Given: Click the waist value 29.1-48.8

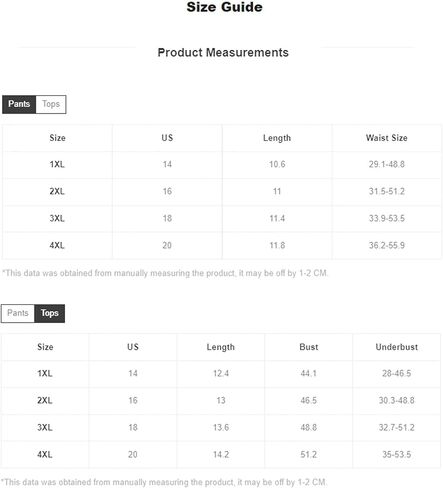Looking at the screenshot, I should pos(387,164).
